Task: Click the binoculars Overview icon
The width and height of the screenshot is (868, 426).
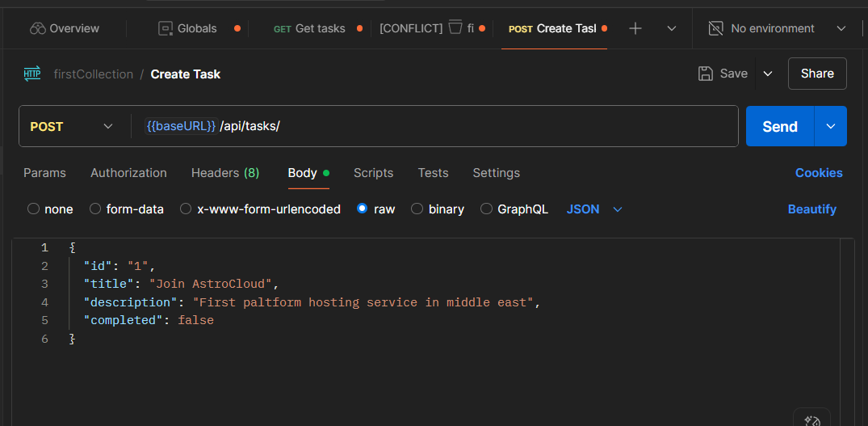Action: [x=38, y=28]
